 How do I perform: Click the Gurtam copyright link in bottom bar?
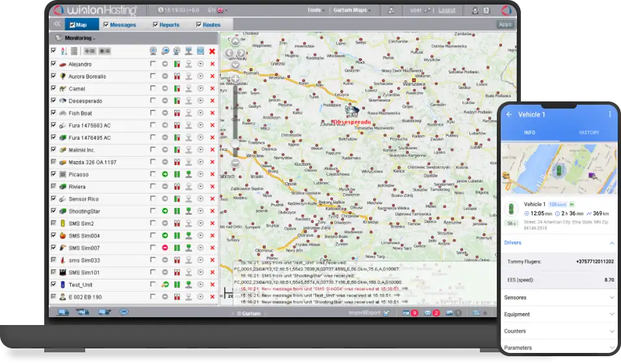click(248, 313)
